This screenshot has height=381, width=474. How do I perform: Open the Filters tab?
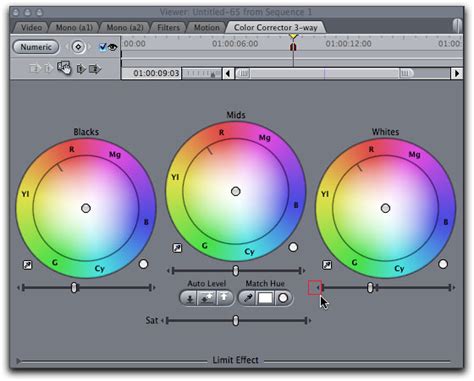pyautogui.click(x=168, y=28)
